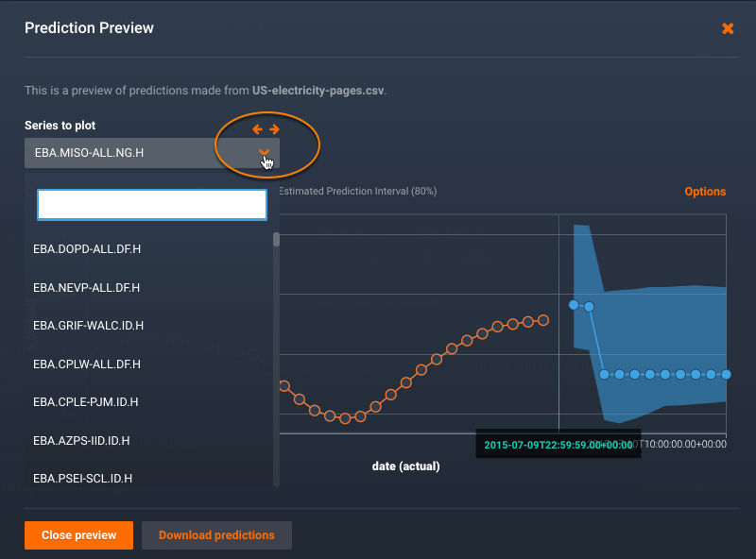Click the Close preview button
This screenshot has height=559, width=756.
point(78,535)
